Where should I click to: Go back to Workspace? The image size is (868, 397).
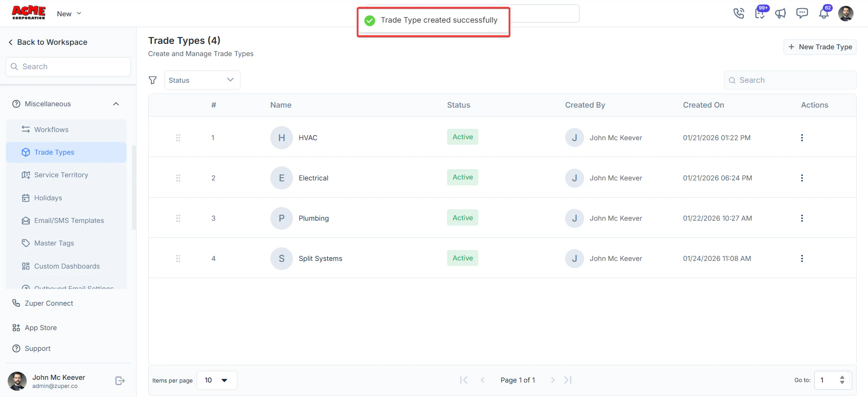coord(48,42)
